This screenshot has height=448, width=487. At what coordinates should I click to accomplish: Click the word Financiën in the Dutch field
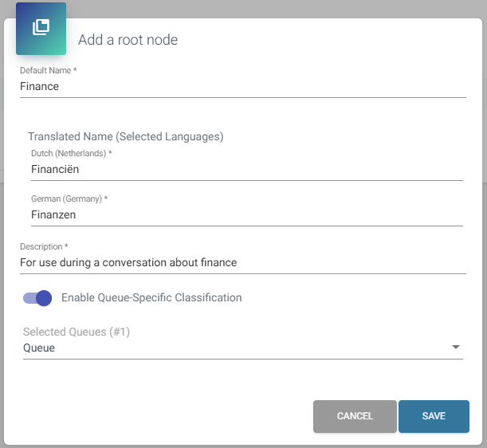point(55,170)
